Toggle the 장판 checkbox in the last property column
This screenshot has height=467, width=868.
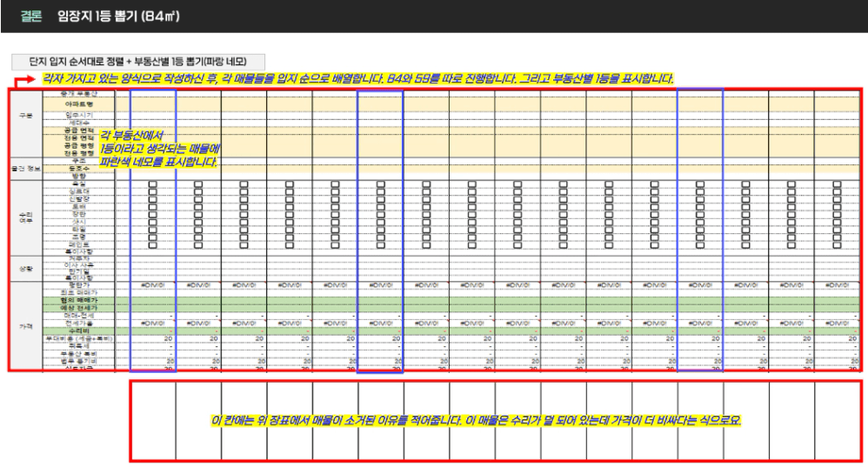[x=837, y=214]
